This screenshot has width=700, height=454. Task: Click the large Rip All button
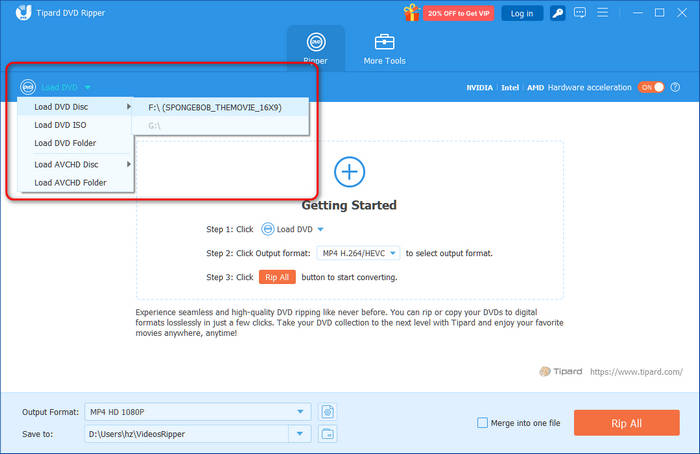[626, 423]
